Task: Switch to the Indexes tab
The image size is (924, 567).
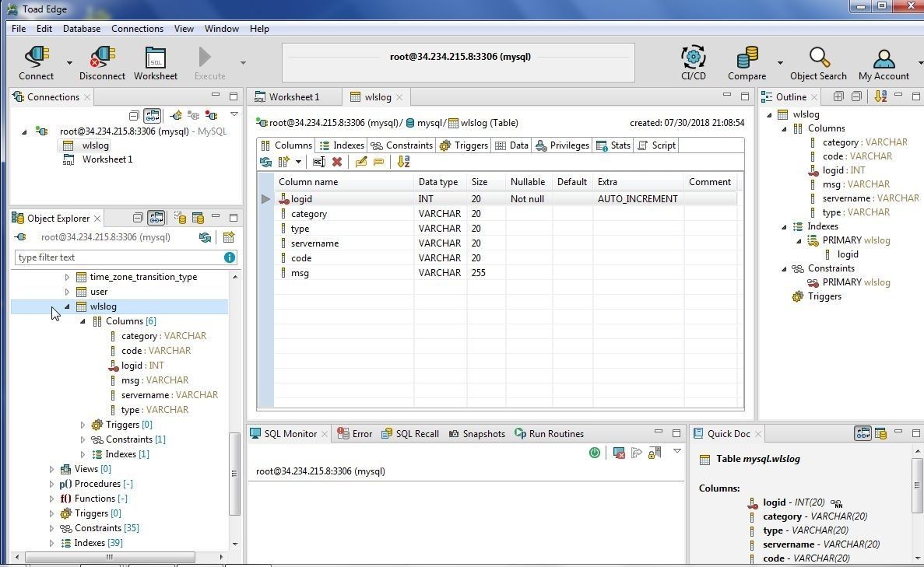Action: pyautogui.click(x=342, y=145)
